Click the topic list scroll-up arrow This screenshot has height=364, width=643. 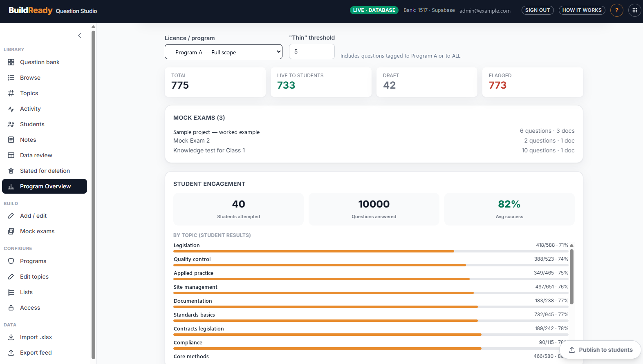click(x=571, y=245)
